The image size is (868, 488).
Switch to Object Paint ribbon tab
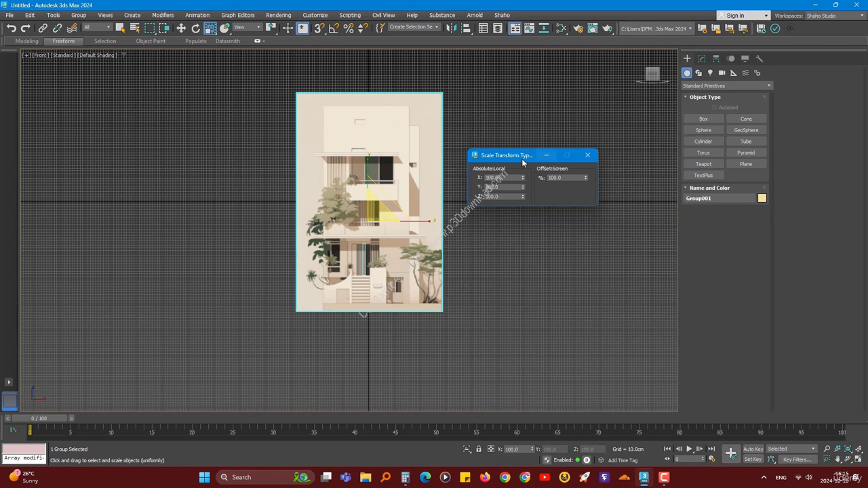151,41
